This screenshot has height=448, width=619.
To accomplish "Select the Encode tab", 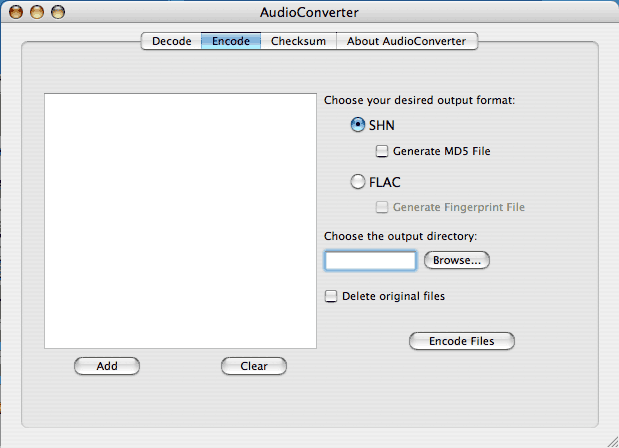I will [x=231, y=41].
